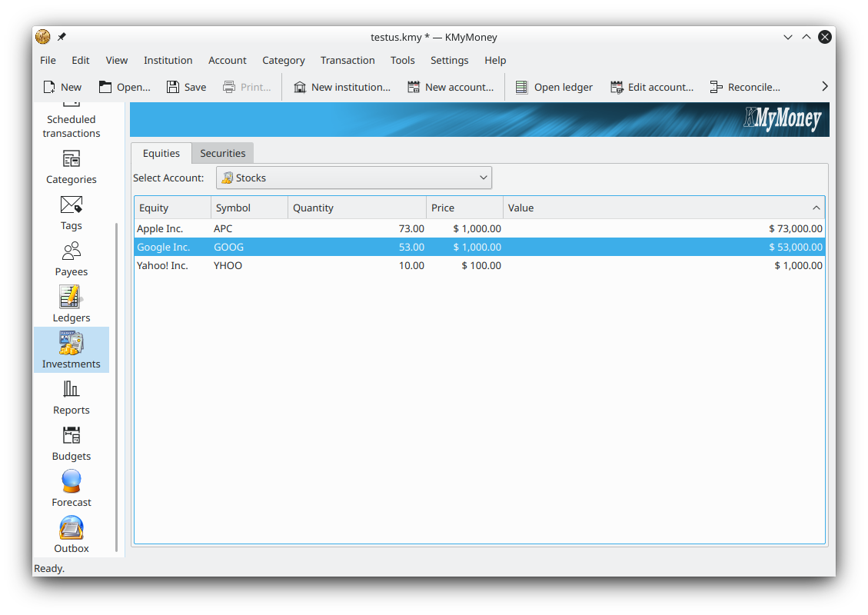
Task: Open the Transaction menu
Action: coord(348,60)
